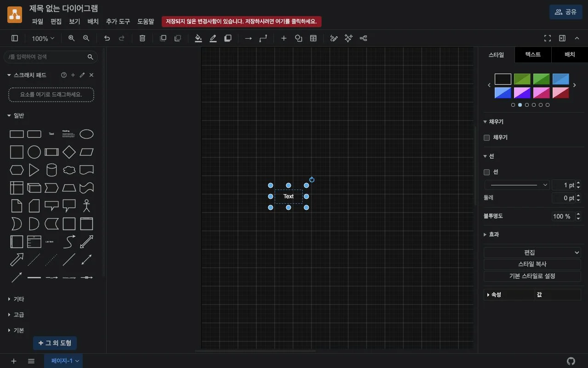The image size is (588, 368).
Task: Open the 배치 menu in menu bar
Action: [93, 22]
